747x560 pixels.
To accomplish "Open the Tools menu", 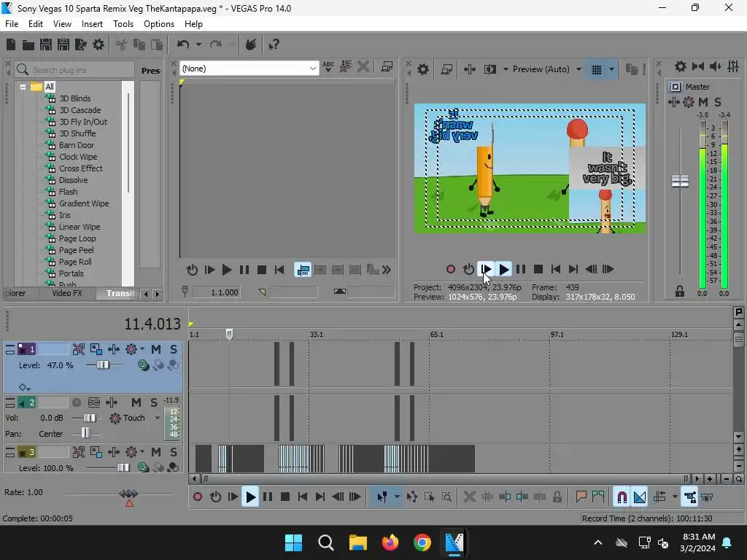I will 123,24.
